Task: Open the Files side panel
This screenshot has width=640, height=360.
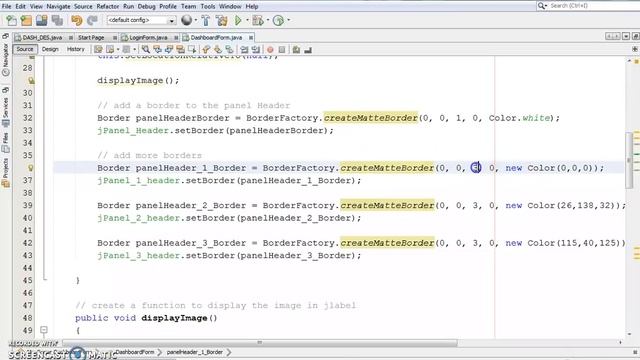Action: click(5, 142)
